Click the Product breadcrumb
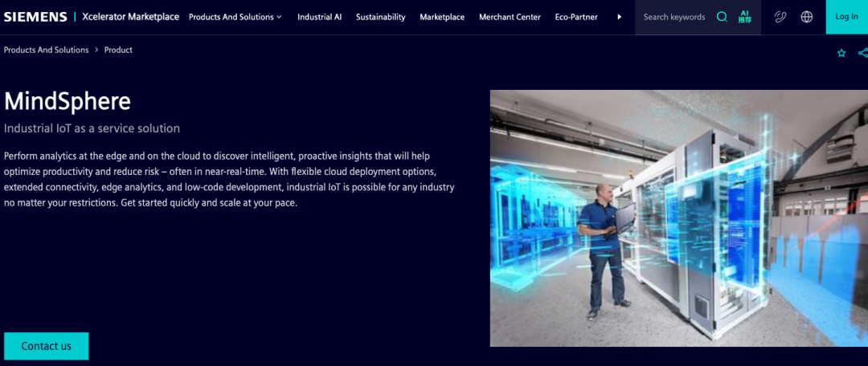 118,50
